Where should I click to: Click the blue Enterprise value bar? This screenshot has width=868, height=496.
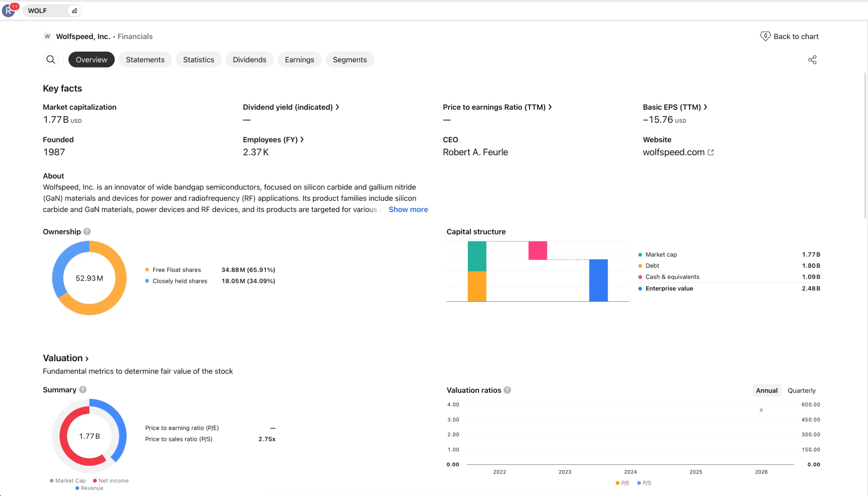[598, 280]
